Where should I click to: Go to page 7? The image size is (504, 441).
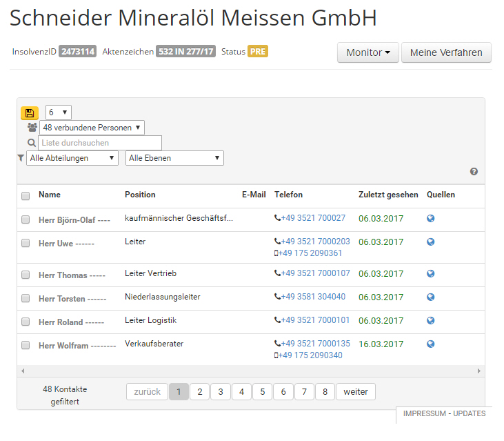[304, 392]
